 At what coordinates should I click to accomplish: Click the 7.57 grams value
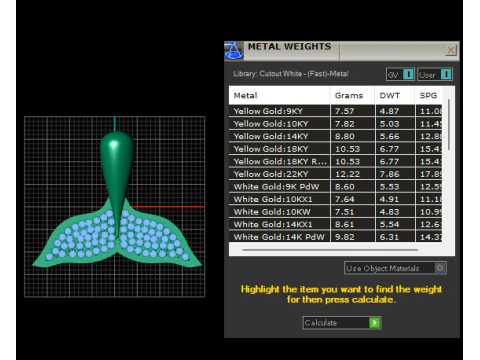pos(344,111)
